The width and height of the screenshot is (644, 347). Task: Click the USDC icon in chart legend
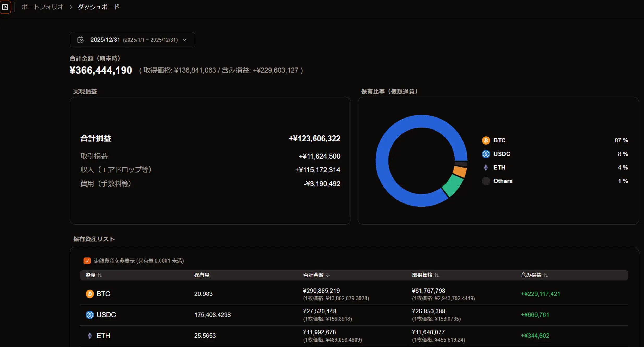pyautogui.click(x=486, y=154)
